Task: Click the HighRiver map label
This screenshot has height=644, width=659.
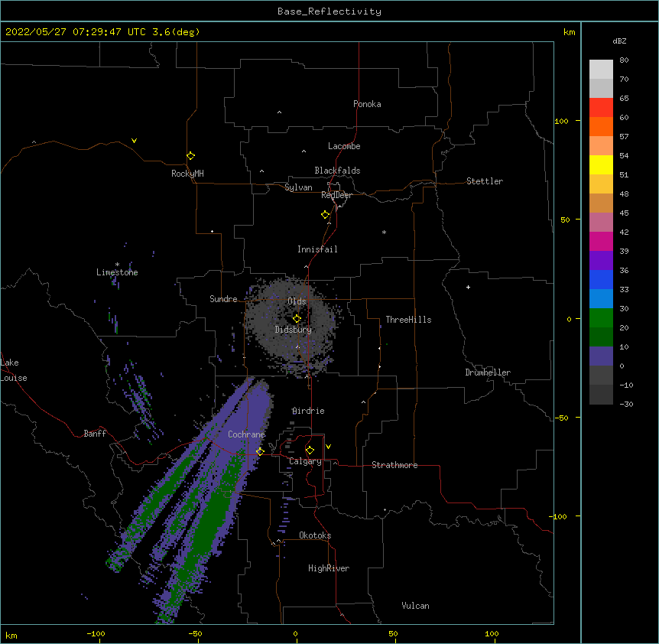Action: pyautogui.click(x=329, y=568)
